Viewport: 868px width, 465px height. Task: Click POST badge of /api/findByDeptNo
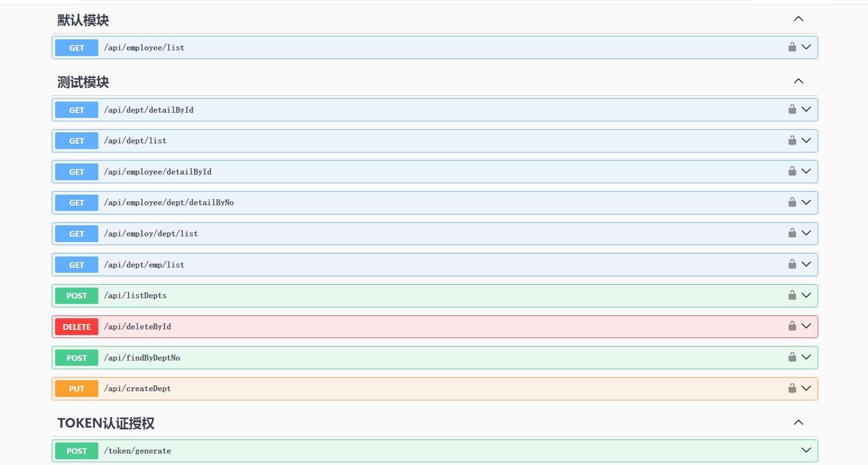pyautogui.click(x=77, y=358)
